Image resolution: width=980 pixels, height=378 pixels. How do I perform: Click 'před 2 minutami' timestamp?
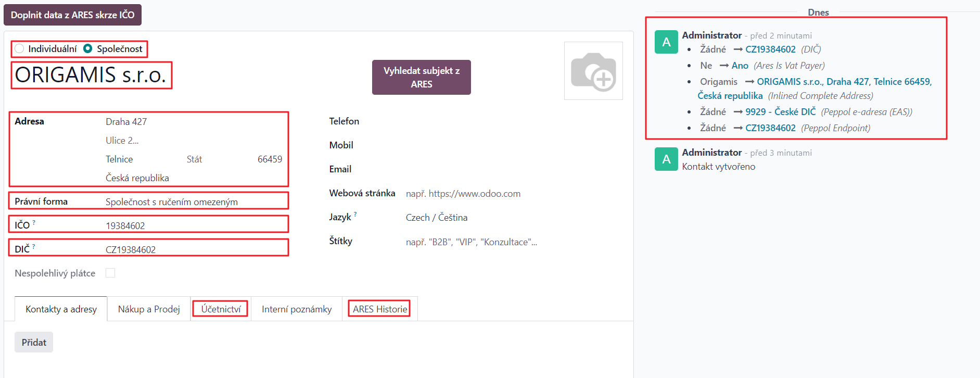tap(781, 36)
